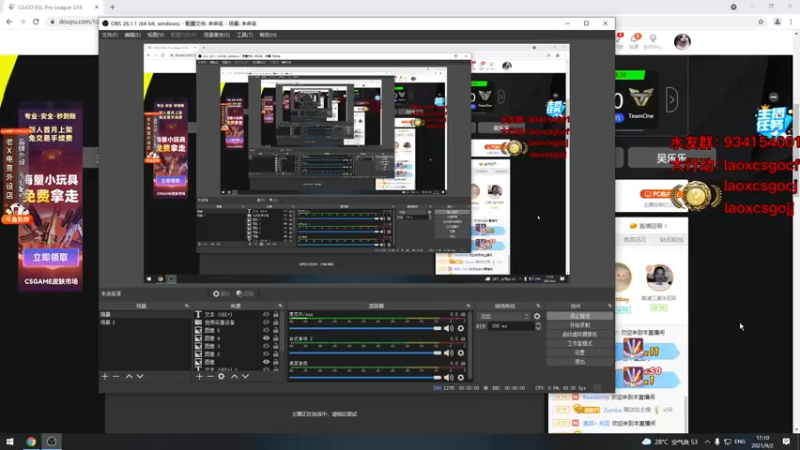Open a new Chrome tab with plus

[x=112, y=7]
